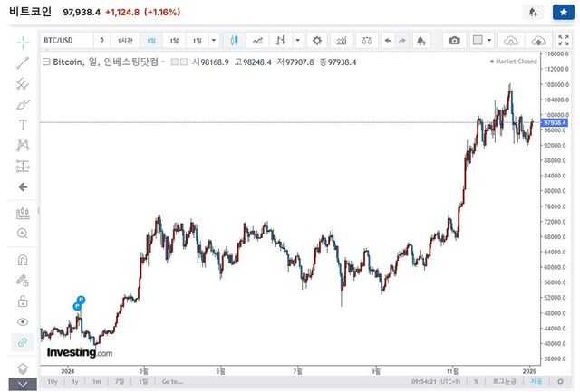Switch to the 1y time range
This screenshot has height=392, width=580.
coord(73,382)
